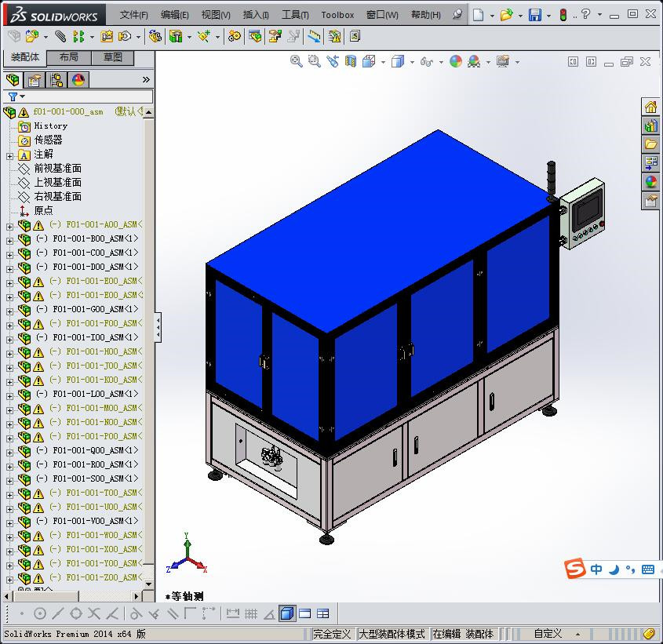Expand the F01-001-L00_ASM<1> node
The image size is (663, 644).
click(x=9, y=396)
